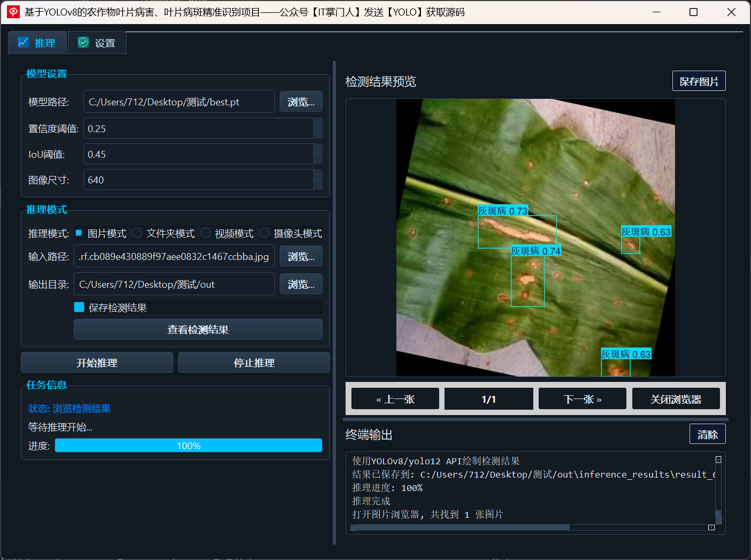Increase 图像尺寸 using the up arrow
Screen dimensions: 751x560
click(318, 174)
